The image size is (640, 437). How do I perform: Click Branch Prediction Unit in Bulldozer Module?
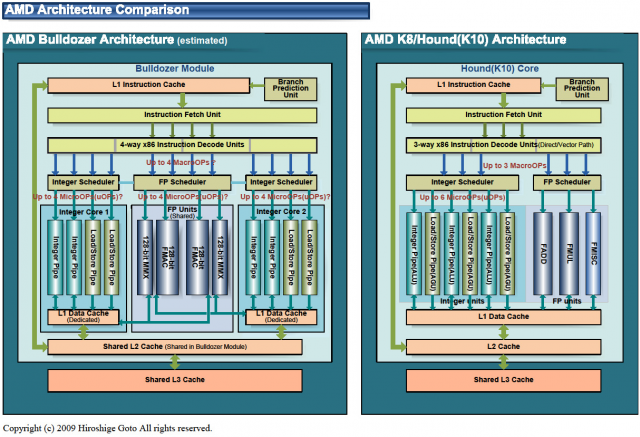[291, 89]
